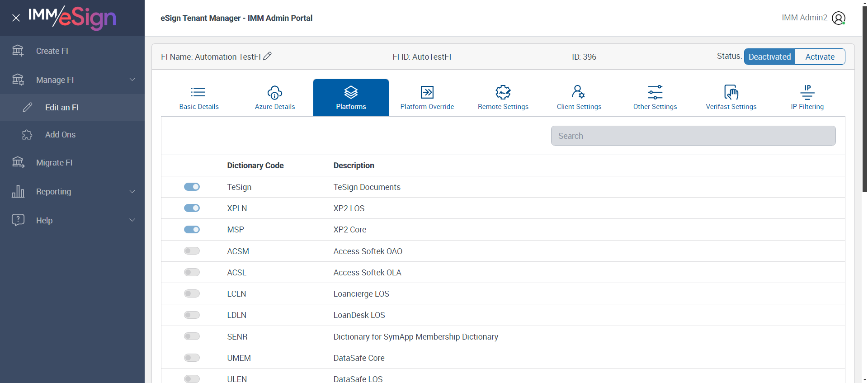Screen dimensions: 868x383
Task: Go to the Platform Override tab
Action: [427, 98]
